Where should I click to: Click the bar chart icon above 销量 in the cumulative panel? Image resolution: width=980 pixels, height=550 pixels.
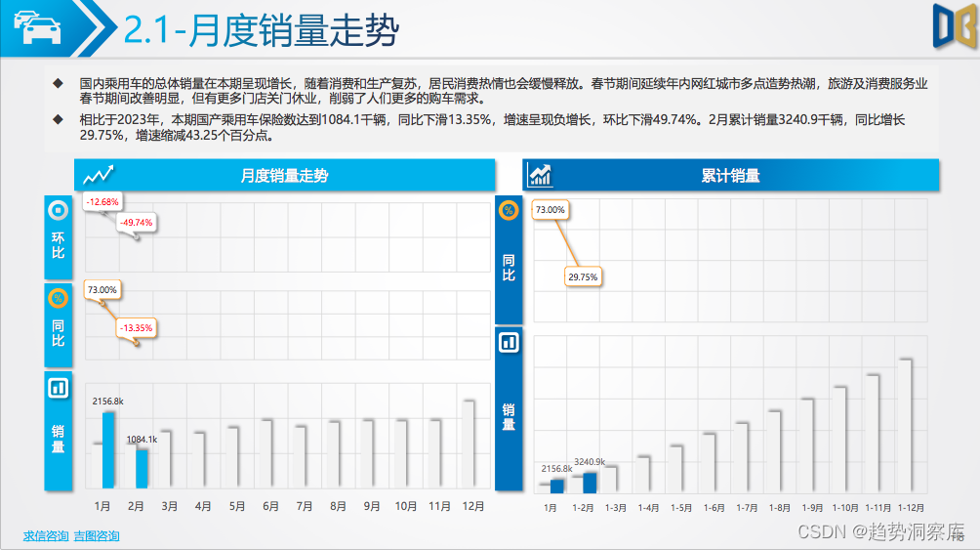pyautogui.click(x=509, y=342)
